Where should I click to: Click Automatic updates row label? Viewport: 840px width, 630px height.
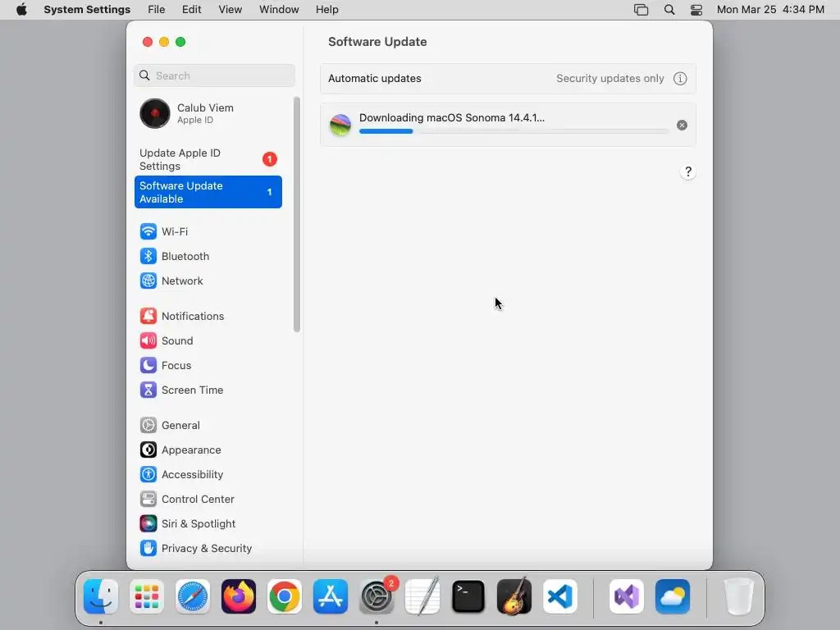tap(374, 79)
